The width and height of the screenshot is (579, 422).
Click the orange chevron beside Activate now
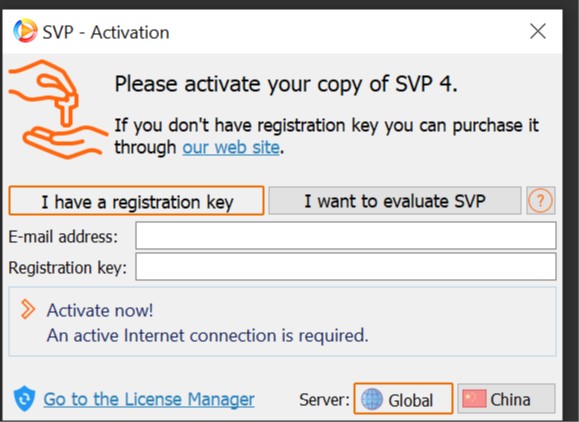[x=28, y=309]
